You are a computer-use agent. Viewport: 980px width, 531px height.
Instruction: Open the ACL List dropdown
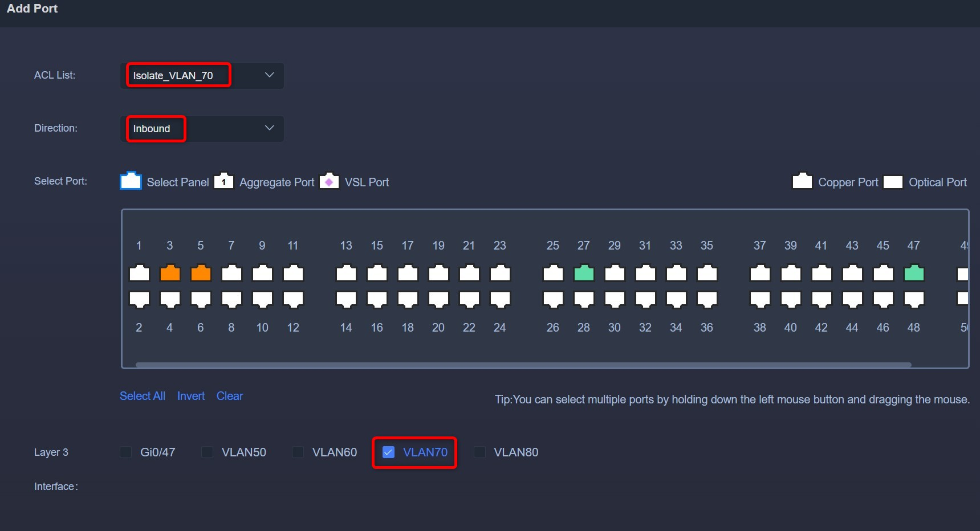(202, 75)
